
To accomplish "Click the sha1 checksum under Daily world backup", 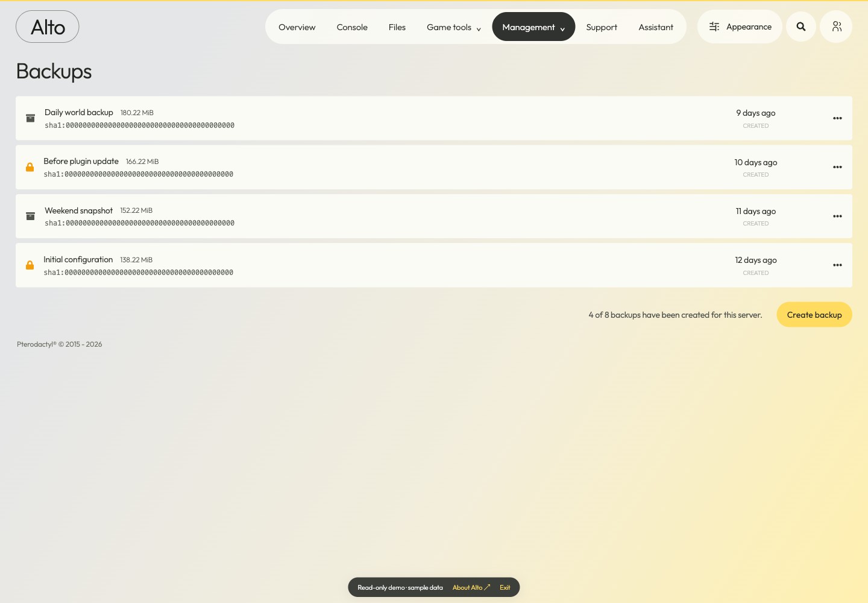I will pyautogui.click(x=139, y=125).
